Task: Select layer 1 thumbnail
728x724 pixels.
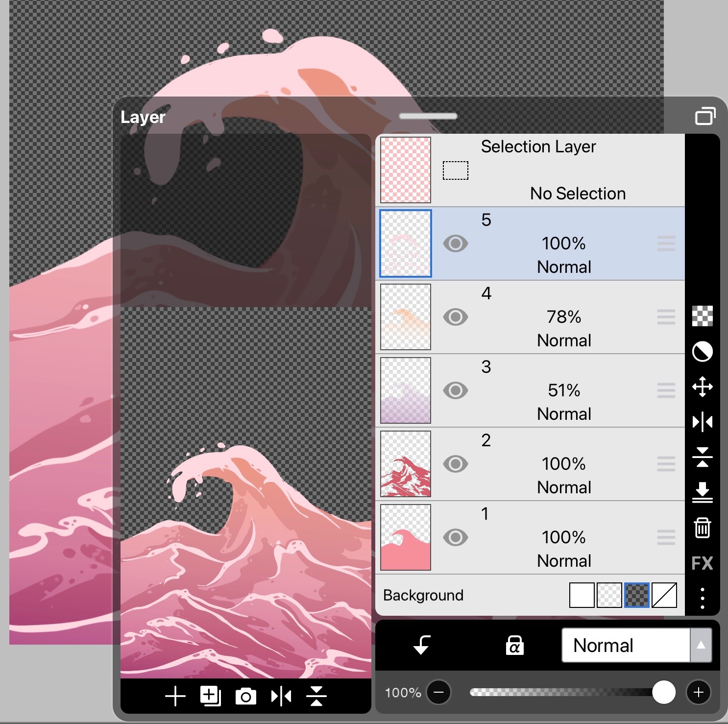Action: (x=406, y=537)
